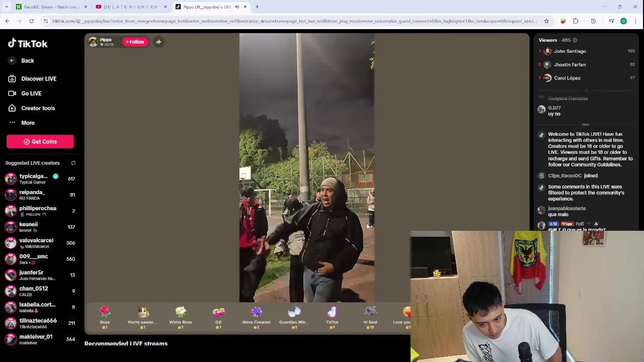
Task: Send the Guardian Wings gift
Action: tap(294, 318)
